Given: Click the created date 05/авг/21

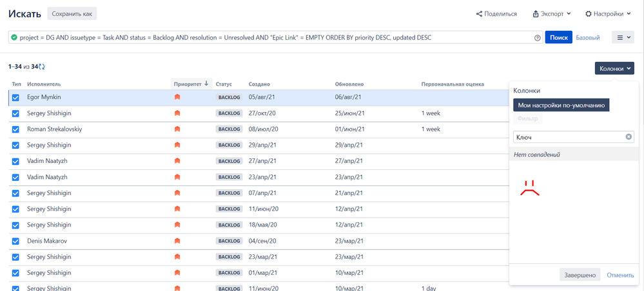Looking at the screenshot, I should point(262,97).
